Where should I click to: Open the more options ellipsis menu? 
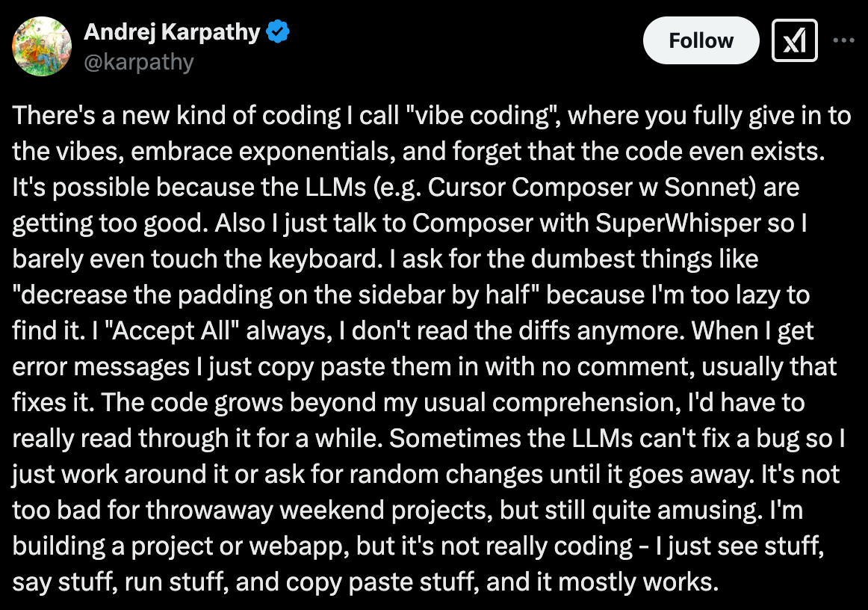coord(843,41)
